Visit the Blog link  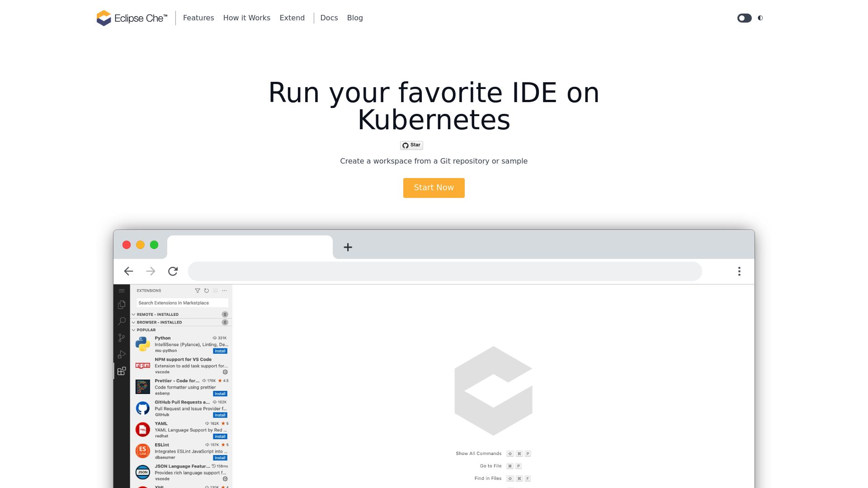click(355, 18)
